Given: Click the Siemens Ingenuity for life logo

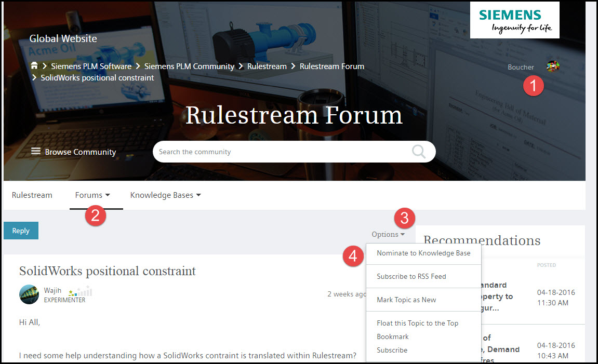Looking at the screenshot, I should click(x=514, y=21).
